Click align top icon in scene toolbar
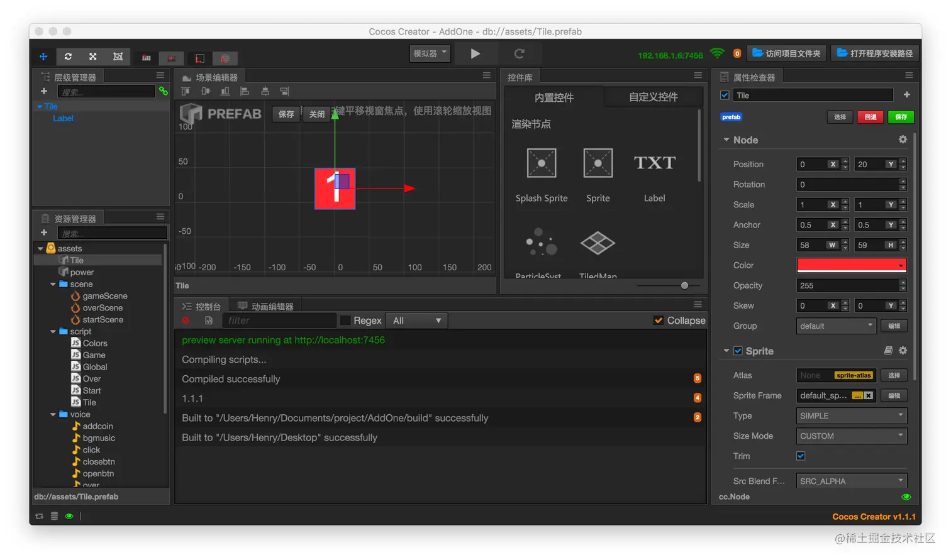This screenshot has height=560, width=951. (x=186, y=92)
